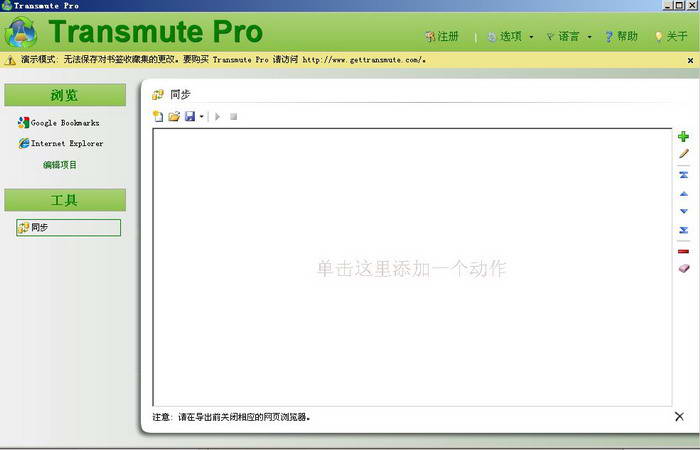The height and width of the screenshot is (450, 700).
Task: Move the action down one step
Action: (683, 211)
